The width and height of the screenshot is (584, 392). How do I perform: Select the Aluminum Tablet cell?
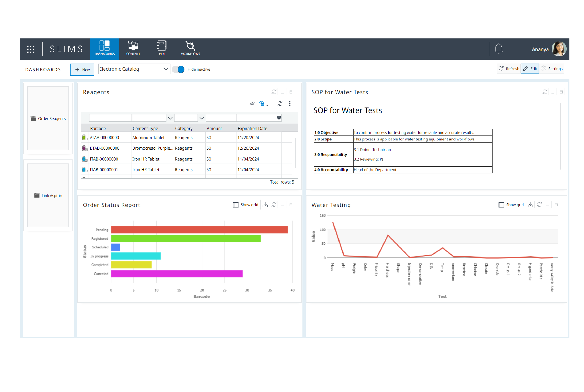click(152, 137)
